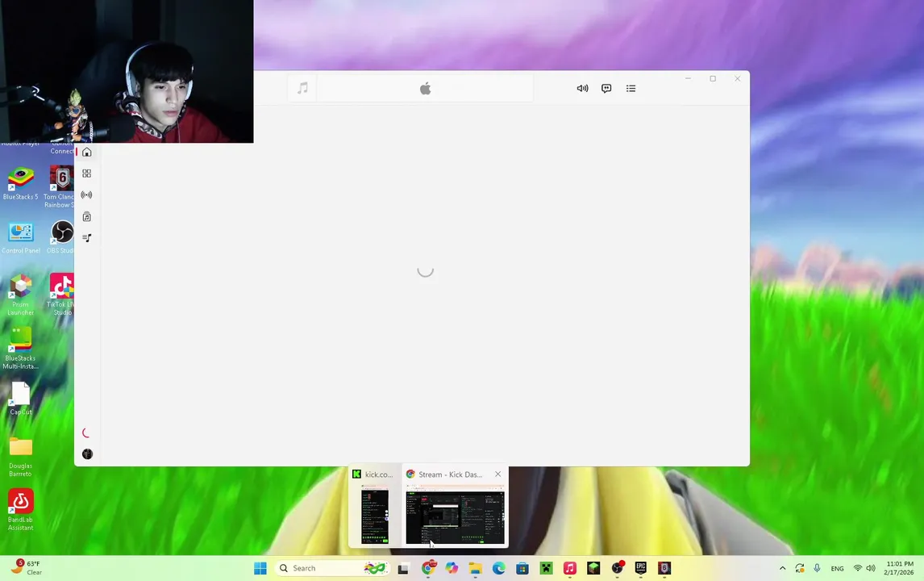Open Rainbow Six Siege taskbar icon

tap(664, 568)
